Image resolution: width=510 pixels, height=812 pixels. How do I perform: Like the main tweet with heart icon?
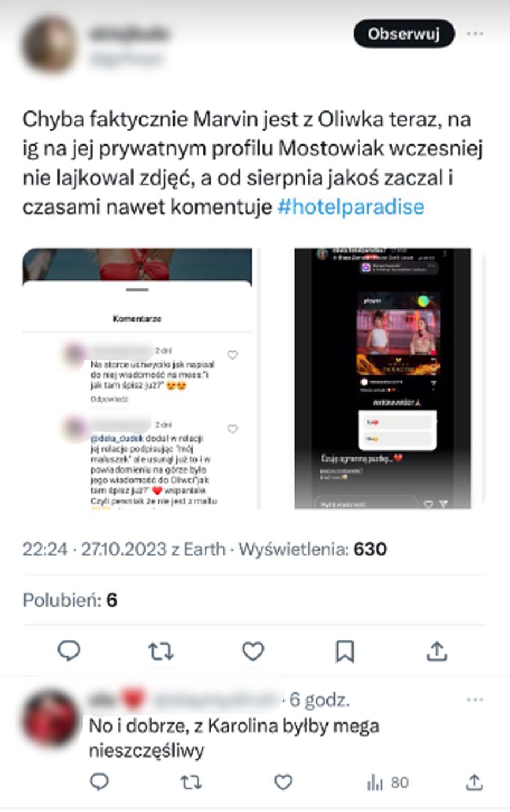253,652
